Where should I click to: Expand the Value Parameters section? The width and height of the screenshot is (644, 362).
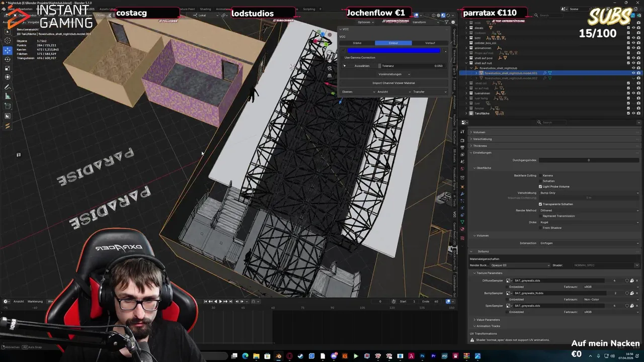coord(487,320)
